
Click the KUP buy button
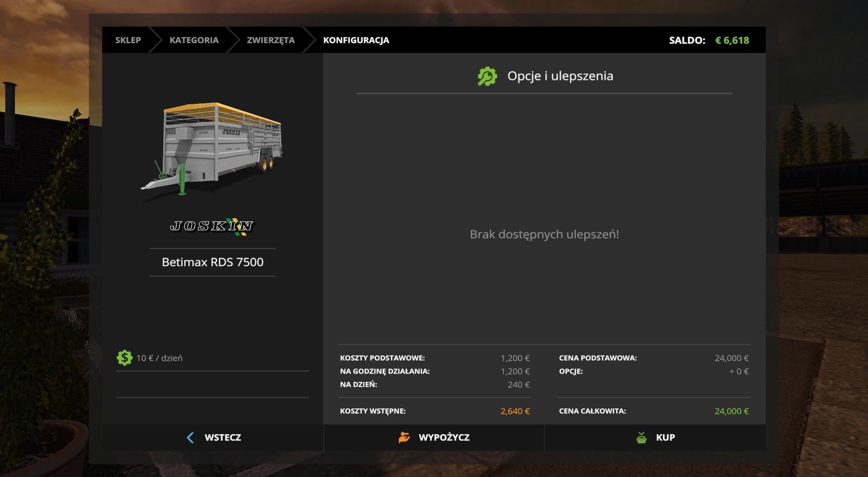click(655, 437)
